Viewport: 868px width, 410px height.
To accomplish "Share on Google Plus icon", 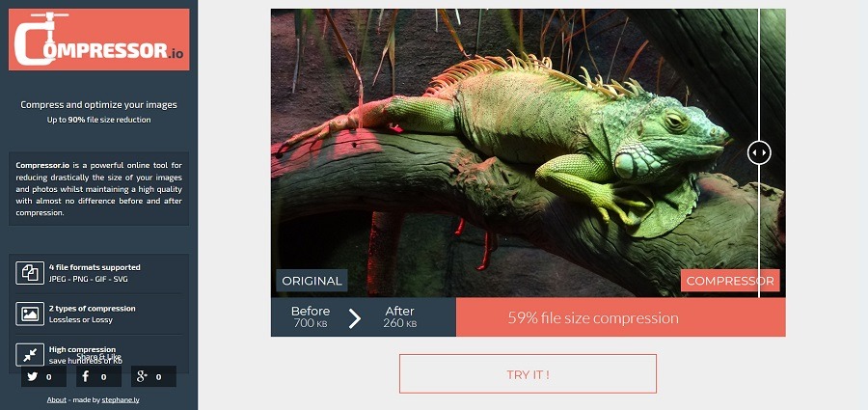I will [142, 377].
